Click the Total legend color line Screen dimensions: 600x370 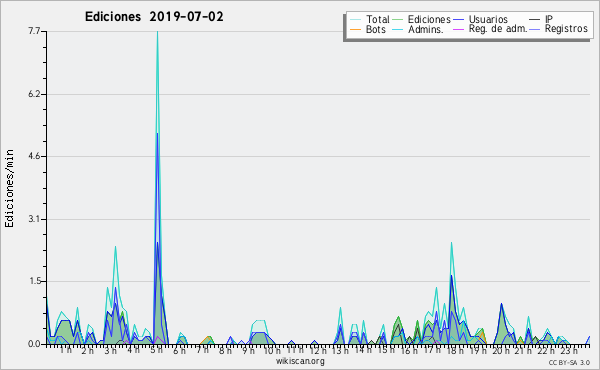(355, 20)
